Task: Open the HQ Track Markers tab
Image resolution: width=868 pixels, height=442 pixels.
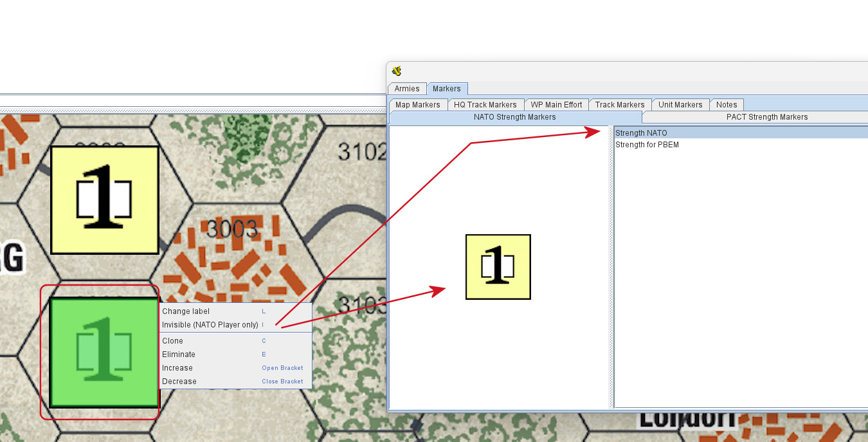Action: click(485, 105)
